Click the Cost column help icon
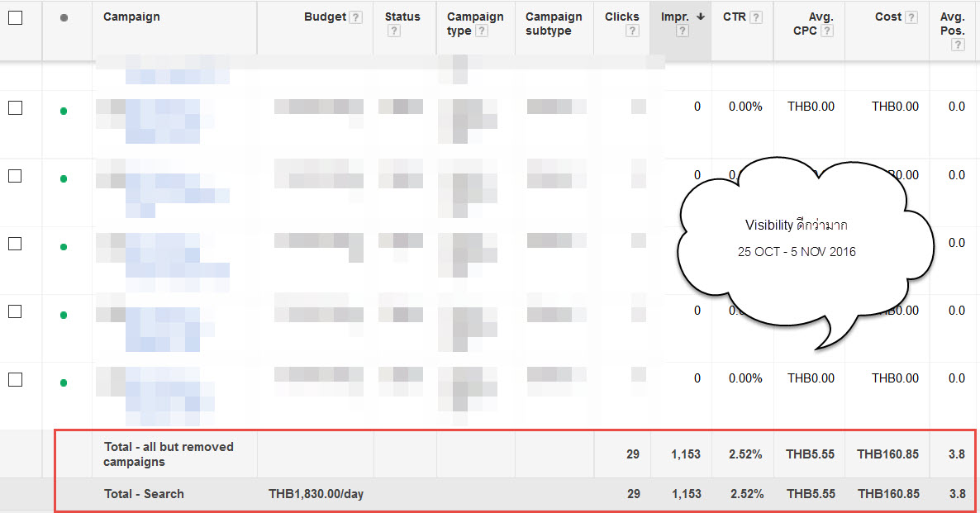Image resolution: width=980 pixels, height=513 pixels. 910,16
